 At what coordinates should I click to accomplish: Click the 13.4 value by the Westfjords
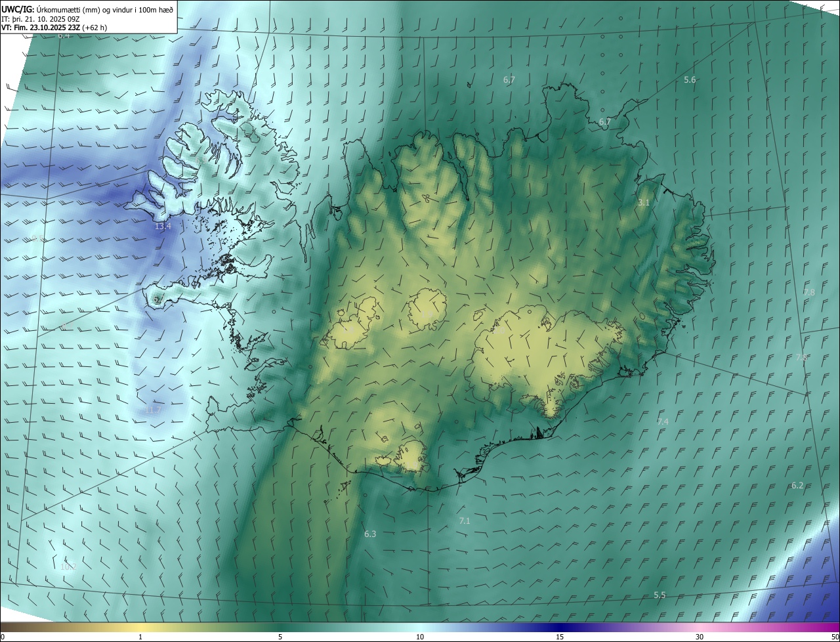pos(163,226)
